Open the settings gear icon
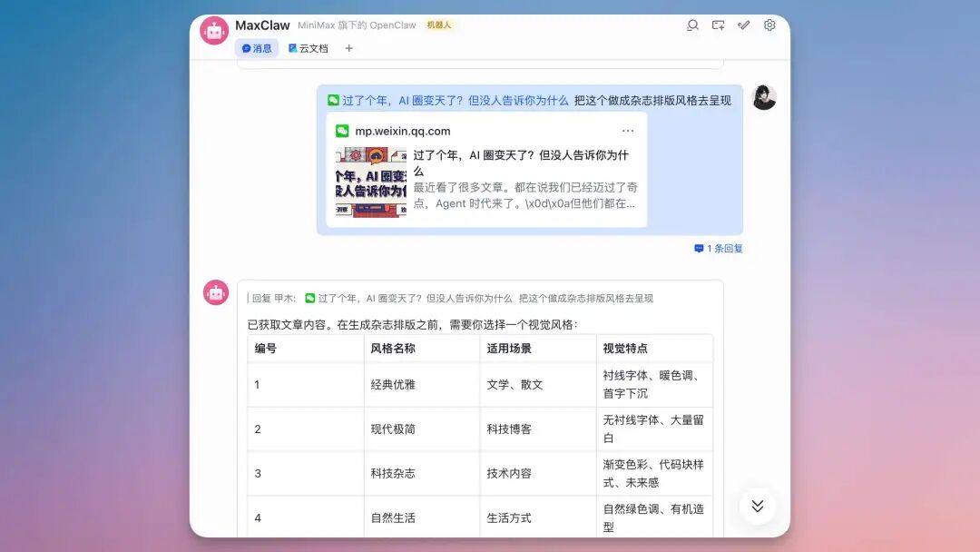This screenshot has width=980, height=552. click(x=769, y=26)
